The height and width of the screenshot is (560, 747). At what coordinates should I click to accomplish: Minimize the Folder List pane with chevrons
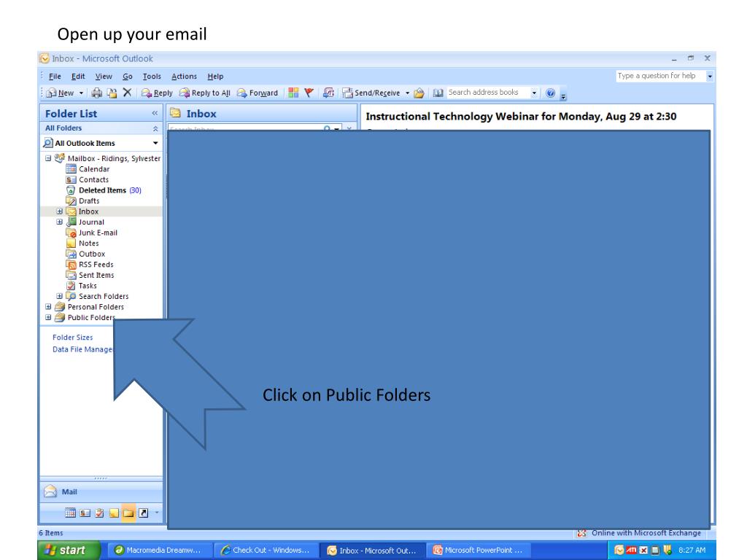click(155, 113)
